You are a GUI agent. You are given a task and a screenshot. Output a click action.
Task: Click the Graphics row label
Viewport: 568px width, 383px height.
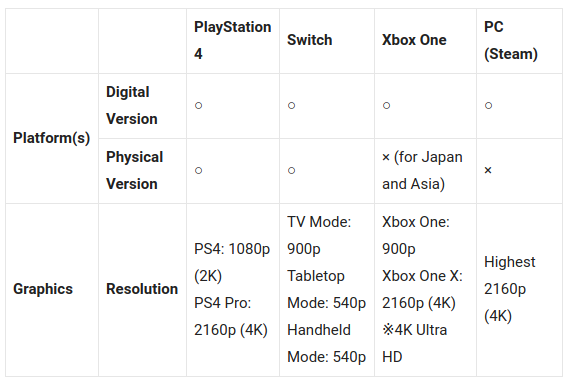pyautogui.click(x=43, y=289)
